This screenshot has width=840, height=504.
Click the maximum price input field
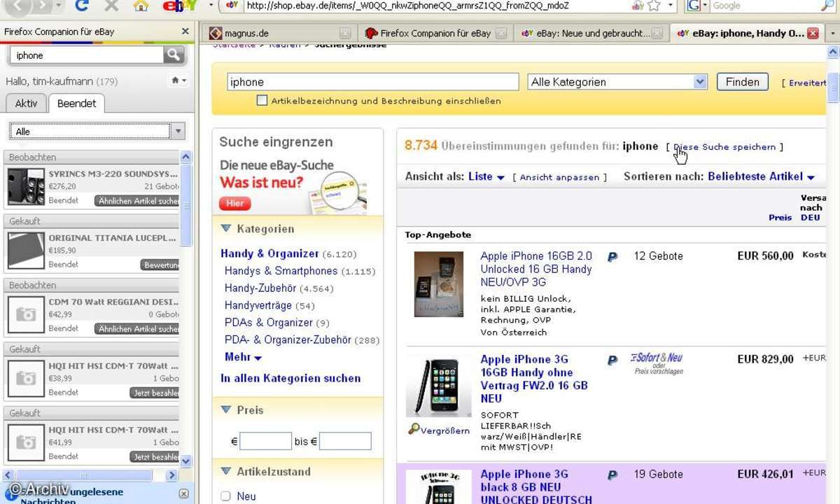click(x=345, y=441)
